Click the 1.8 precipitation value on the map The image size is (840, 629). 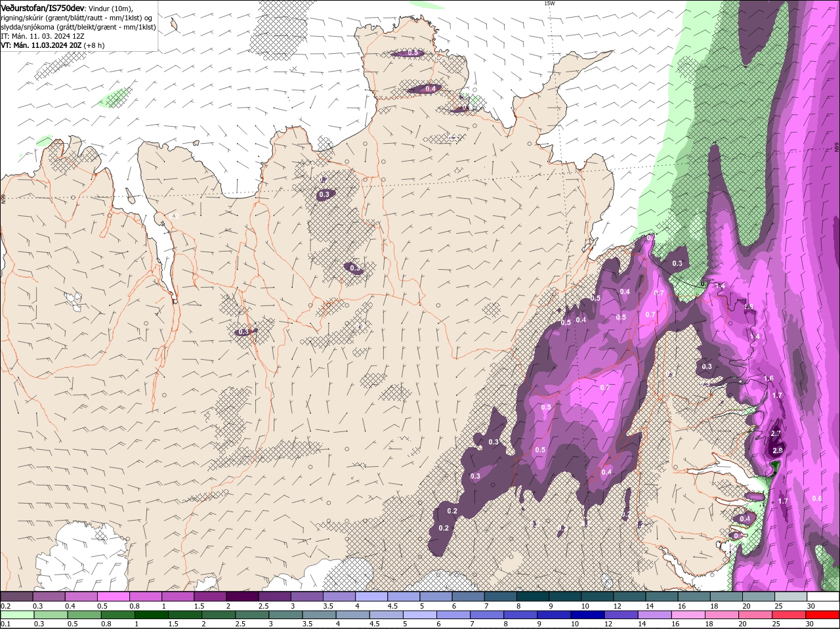coord(748,307)
